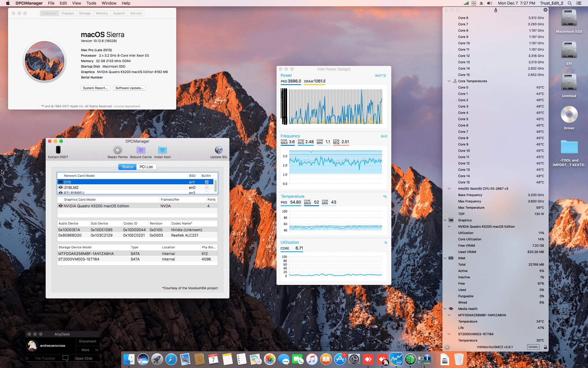Switch to Storage tab in About This Mac
This screenshot has width=588, height=368.
coord(85,13)
